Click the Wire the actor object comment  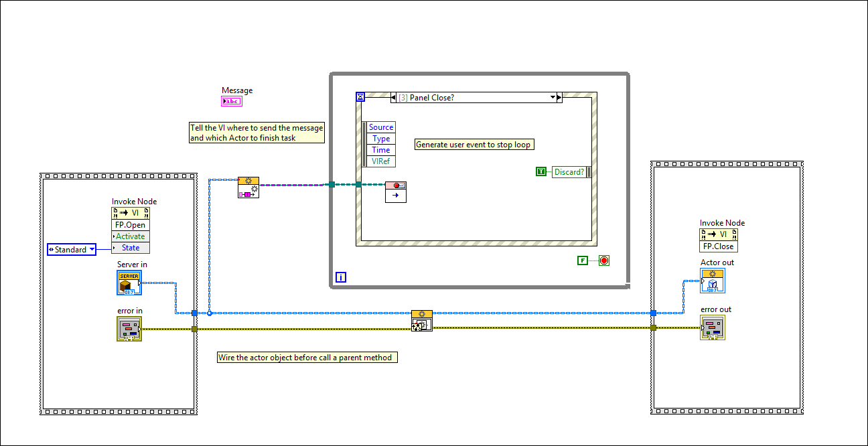tap(306, 357)
